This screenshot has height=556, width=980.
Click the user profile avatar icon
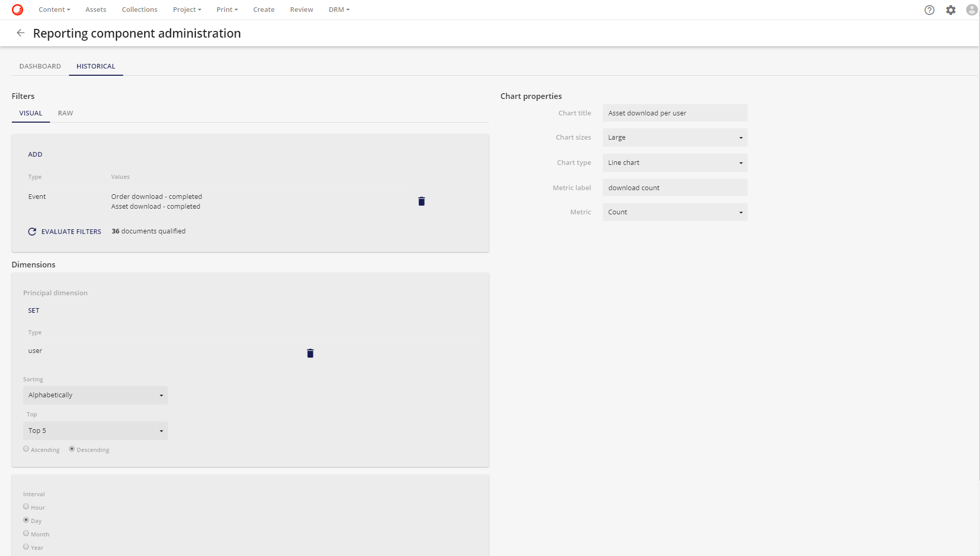coord(971,10)
